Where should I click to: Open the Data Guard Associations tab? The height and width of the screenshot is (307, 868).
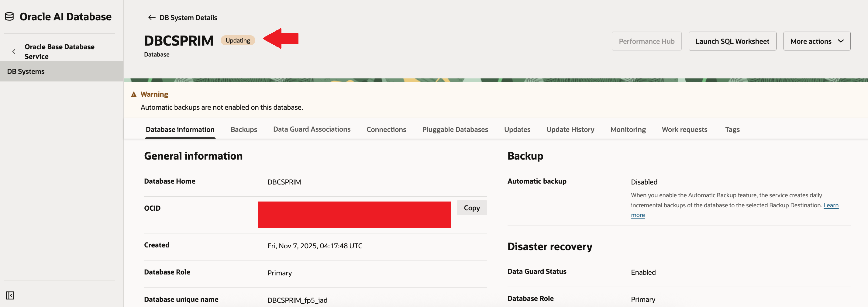coord(312,129)
